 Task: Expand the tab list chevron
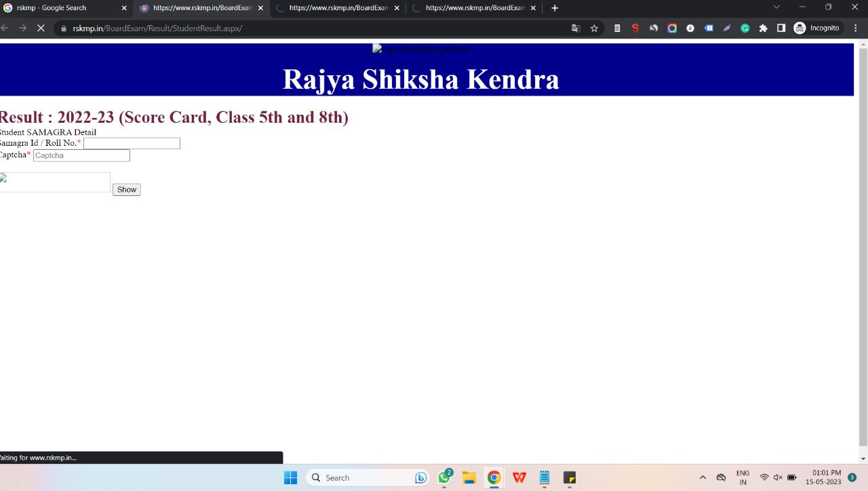pos(776,8)
